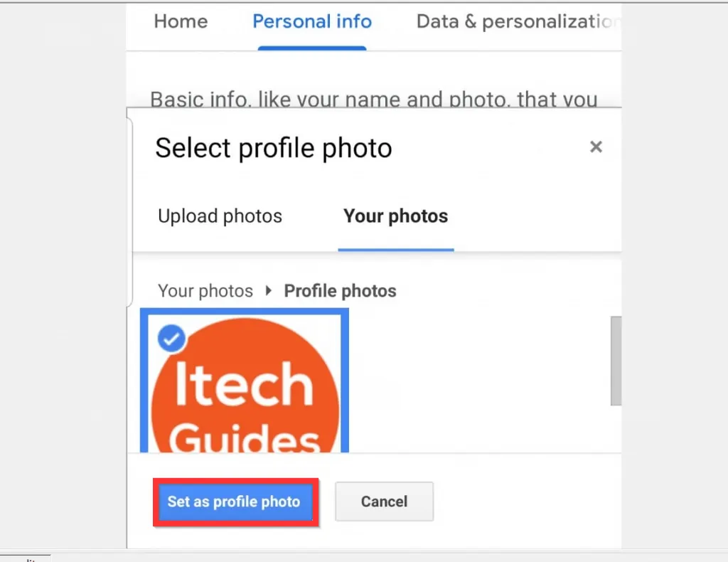
Task: Navigate back via Your photos breadcrumb
Action: point(205,290)
